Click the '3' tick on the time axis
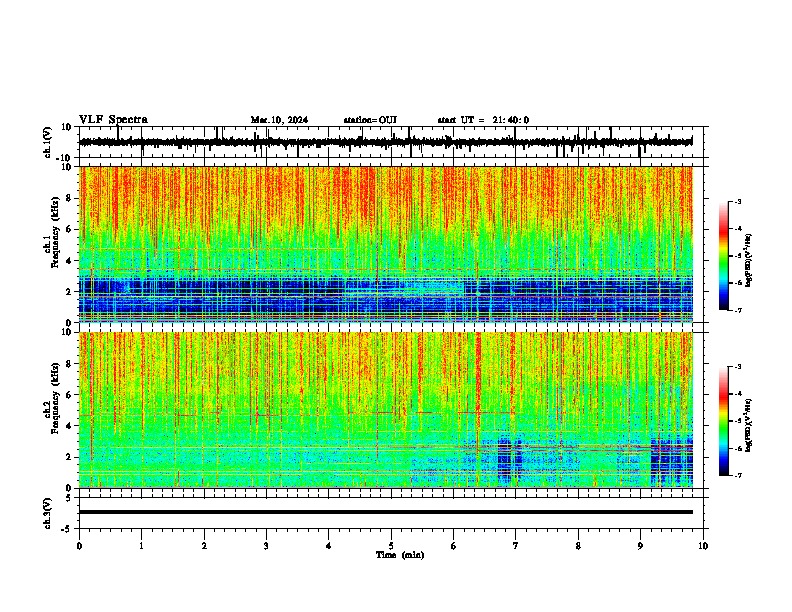792x612 pixels. tap(266, 546)
